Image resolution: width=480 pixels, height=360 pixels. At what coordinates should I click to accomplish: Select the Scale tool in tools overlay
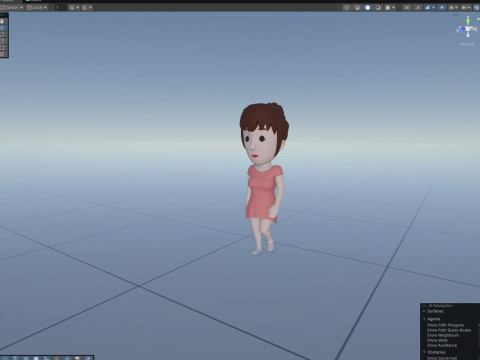[x=3, y=41]
